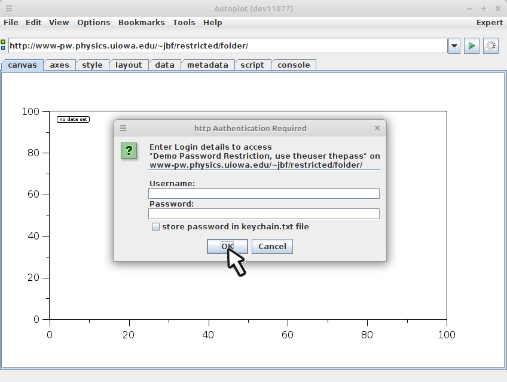The image size is (507, 382).
Task: Switch to the layout tab
Action: (x=129, y=65)
